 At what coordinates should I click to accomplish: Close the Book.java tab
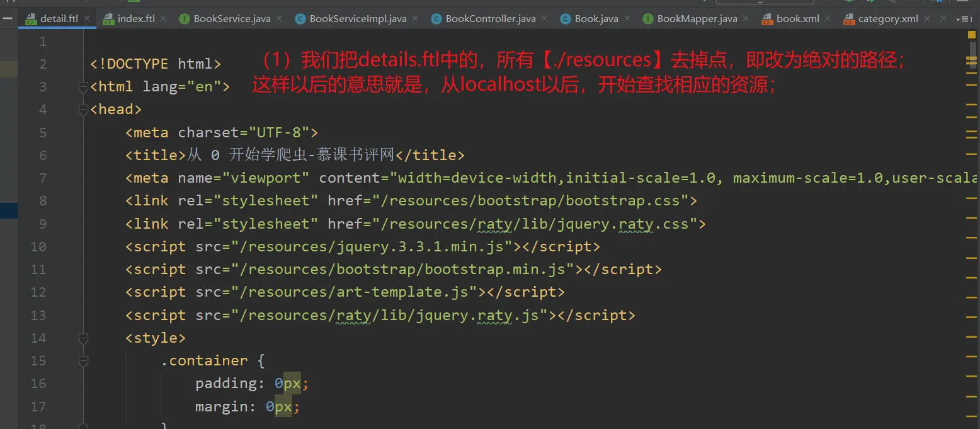(627, 19)
